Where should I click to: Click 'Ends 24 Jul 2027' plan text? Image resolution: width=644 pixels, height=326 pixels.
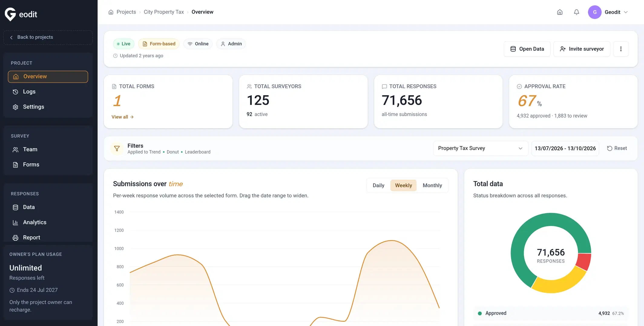37,290
